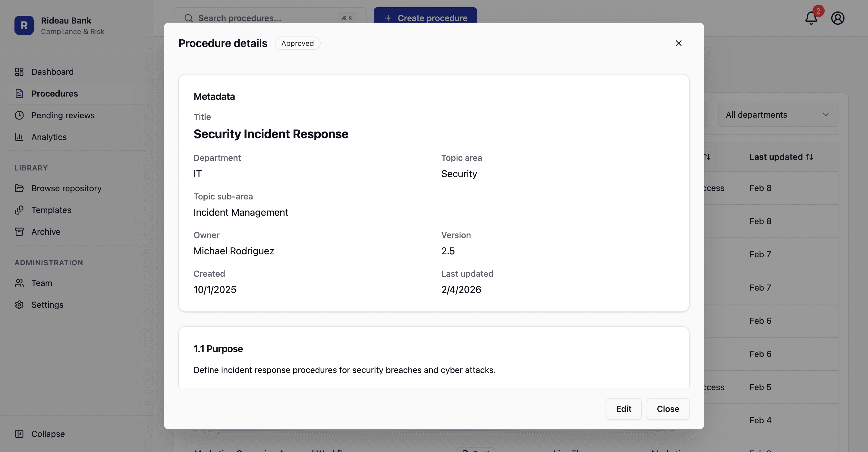Click the Analytics bar chart icon
The width and height of the screenshot is (868, 452).
(x=19, y=137)
